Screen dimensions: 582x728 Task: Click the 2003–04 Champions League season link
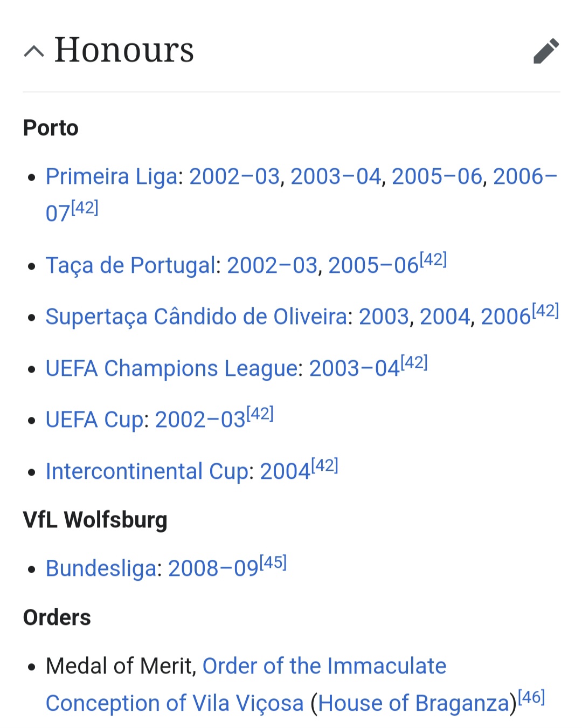(x=354, y=368)
